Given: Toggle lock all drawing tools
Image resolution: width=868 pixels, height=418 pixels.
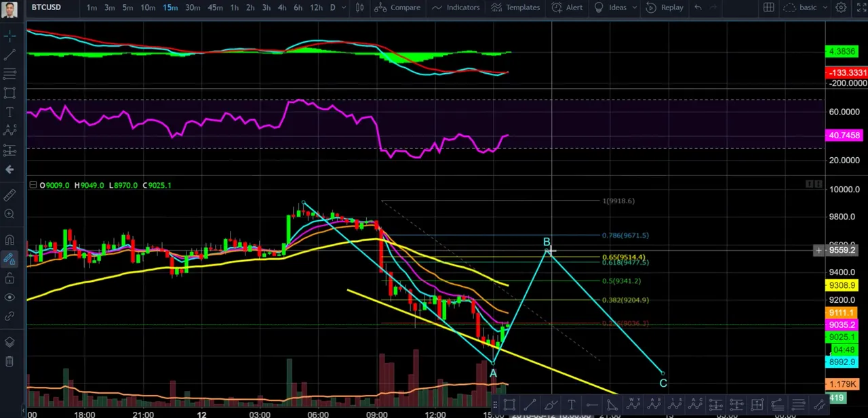Looking at the screenshot, I should click(9, 278).
